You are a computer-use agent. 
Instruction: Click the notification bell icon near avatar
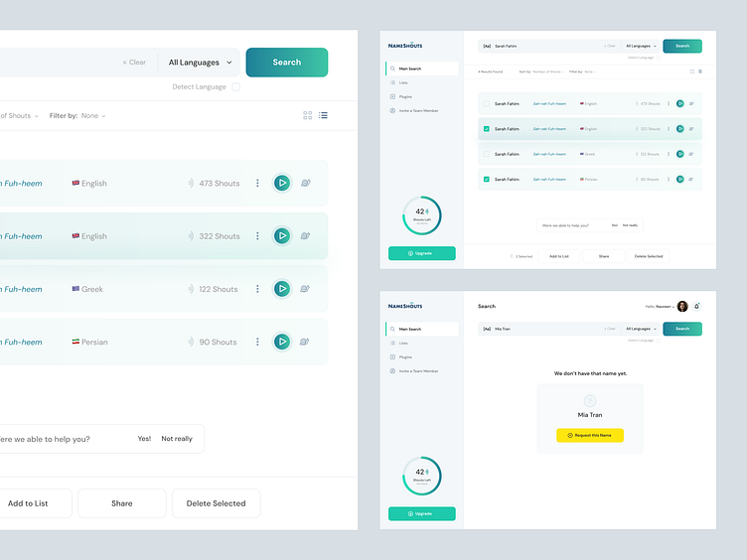(x=696, y=306)
